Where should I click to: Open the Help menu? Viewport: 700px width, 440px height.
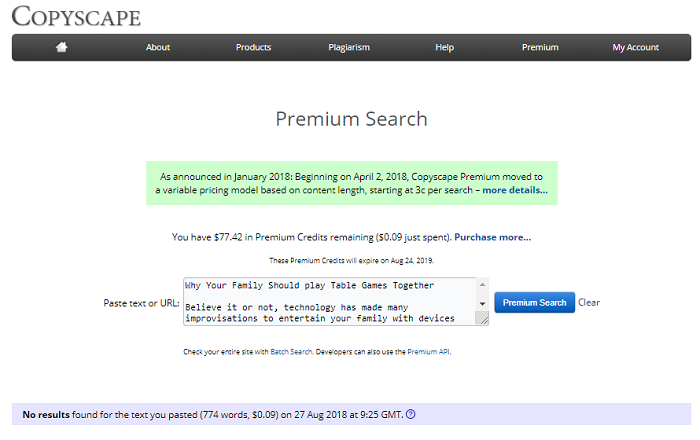click(444, 47)
